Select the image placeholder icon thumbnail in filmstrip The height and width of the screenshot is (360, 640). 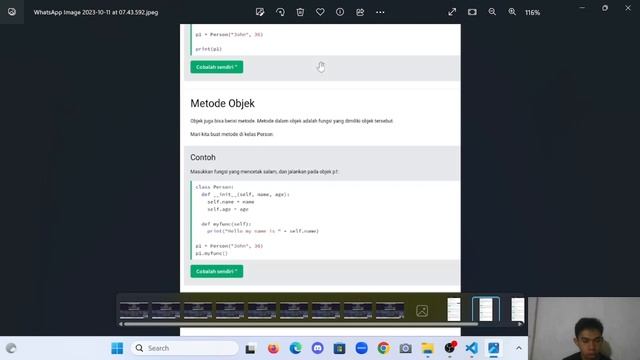click(422, 311)
